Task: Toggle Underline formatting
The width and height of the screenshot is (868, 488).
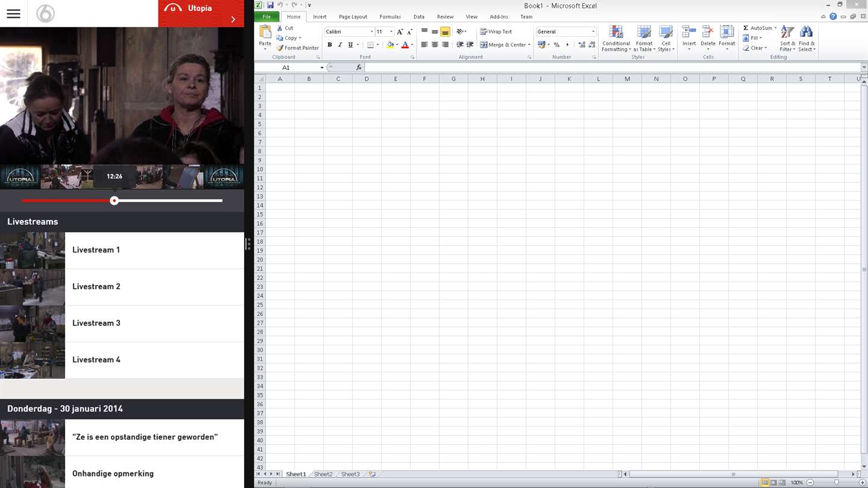Action: [x=350, y=45]
